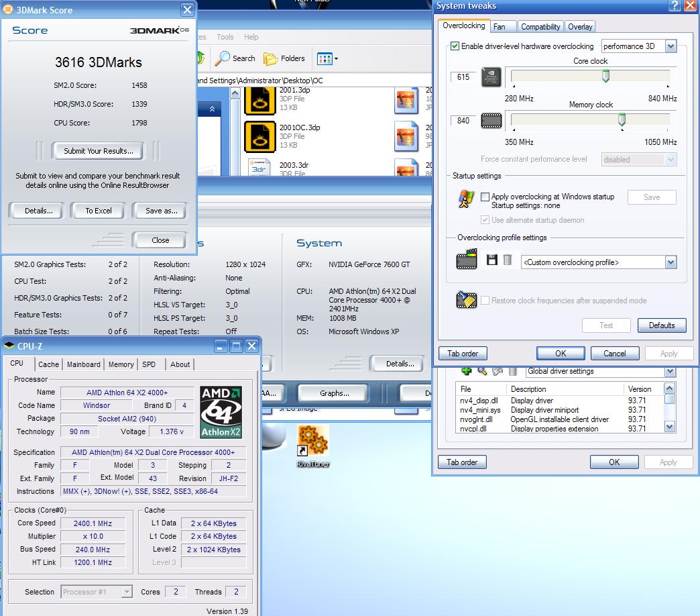Click the 3DMark Score Details button
Image resolution: width=700 pixels, height=616 pixels.
[38, 211]
